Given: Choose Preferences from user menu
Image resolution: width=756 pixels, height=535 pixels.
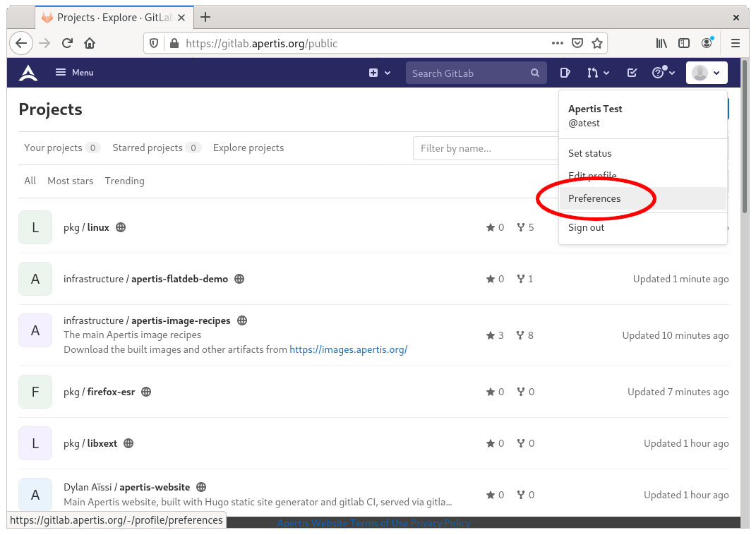Looking at the screenshot, I should tap(642, 198).
